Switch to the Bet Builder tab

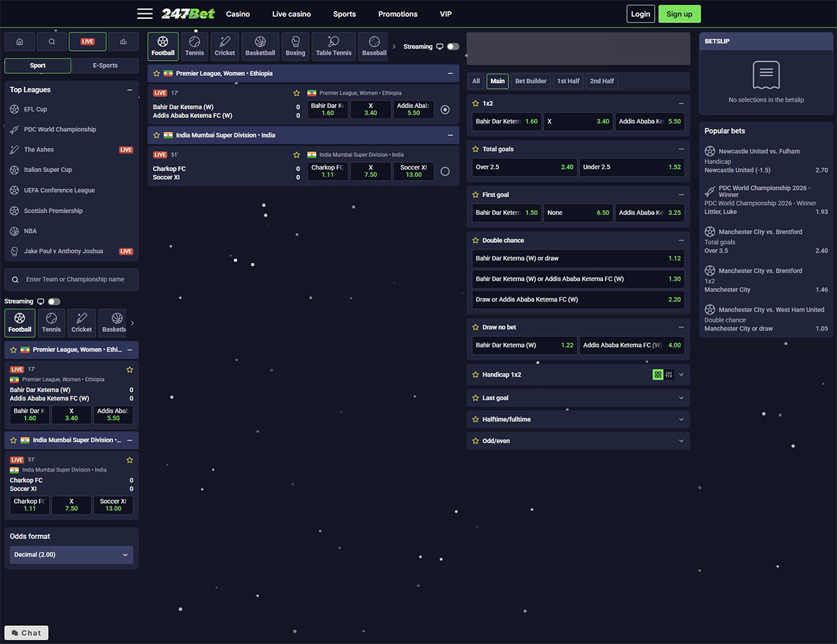[530, 81]
